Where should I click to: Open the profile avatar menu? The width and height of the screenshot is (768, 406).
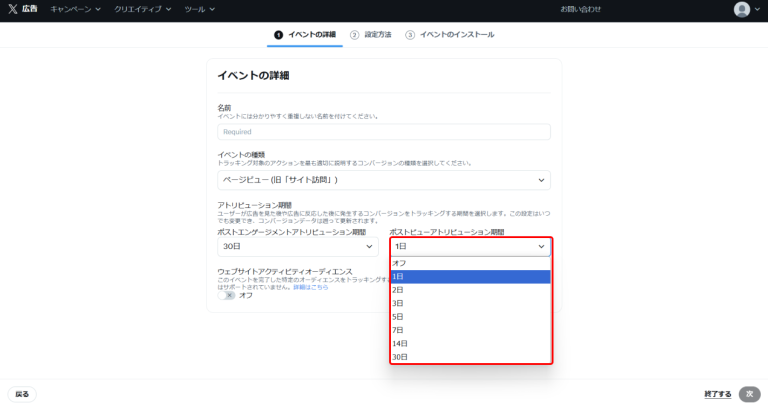[742, 9]
